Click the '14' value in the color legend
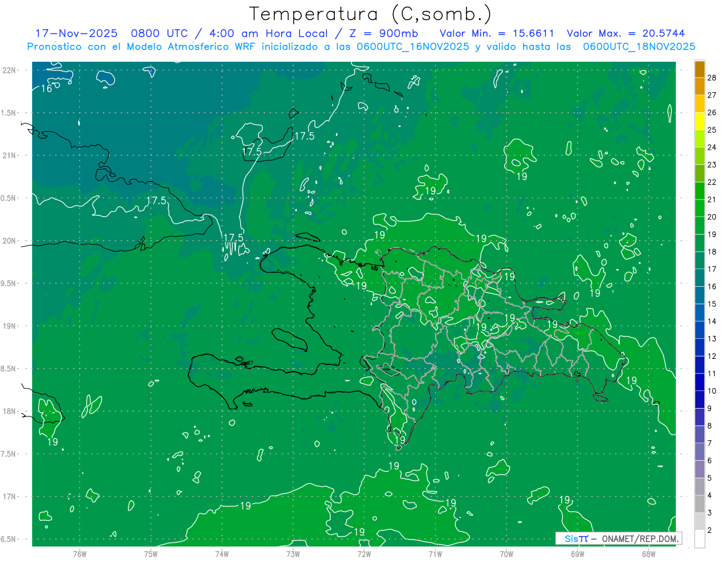 [712, 321]
